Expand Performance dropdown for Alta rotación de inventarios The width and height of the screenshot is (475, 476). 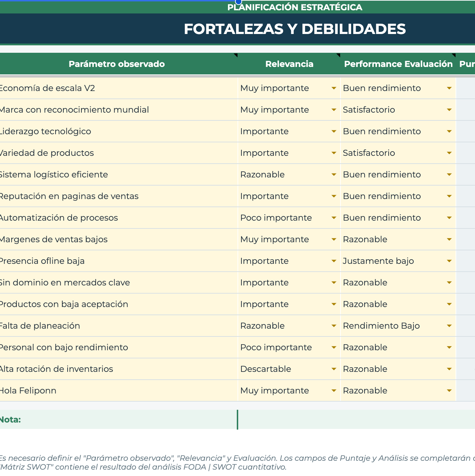click(x=449, y=369)
